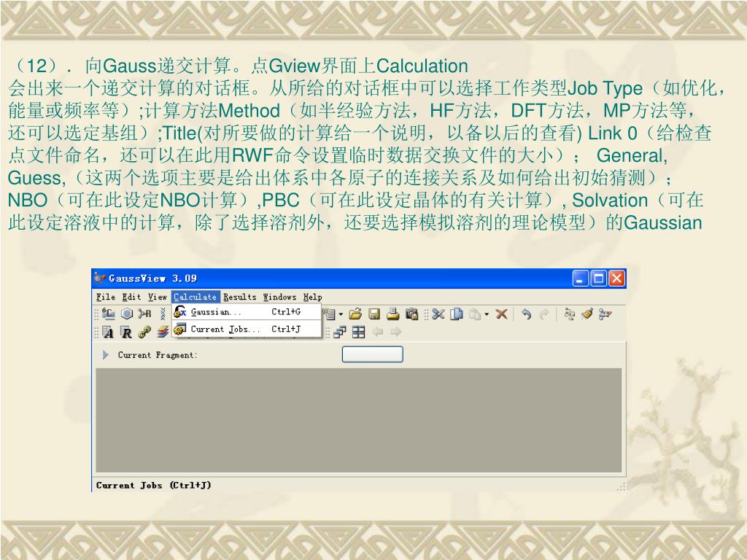
Task: Click the tile windows grid icon
Action: click(x=358, y=332)
